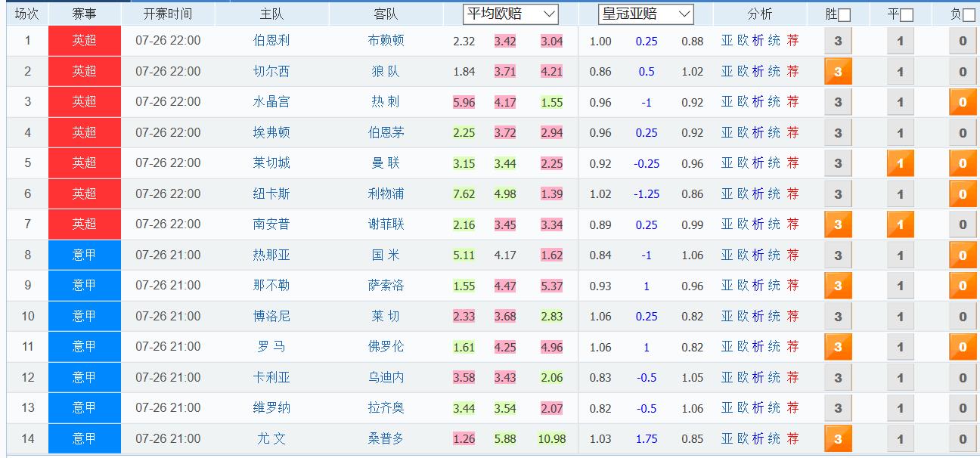Click odds value 1.62 in 热那亚 row
The width and height of the screenshot is (980, 458).
coord(552,255)
